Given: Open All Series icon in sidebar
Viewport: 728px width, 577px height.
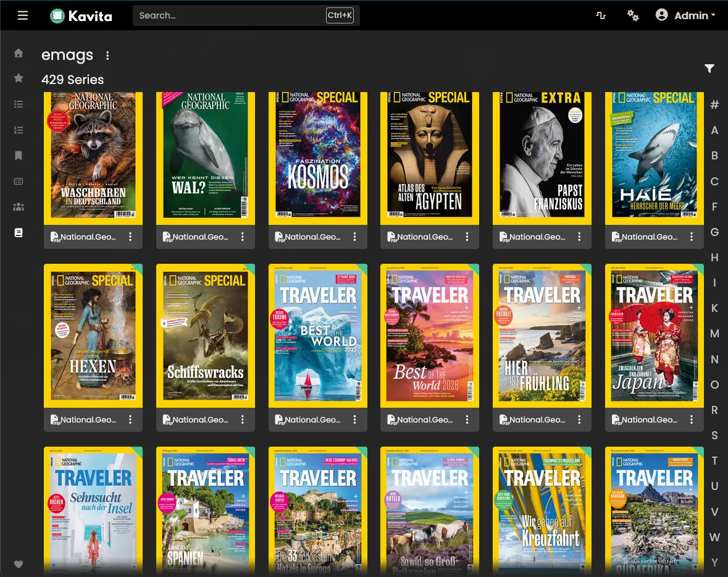Looking at the screenshot, I should click(19, 181).
